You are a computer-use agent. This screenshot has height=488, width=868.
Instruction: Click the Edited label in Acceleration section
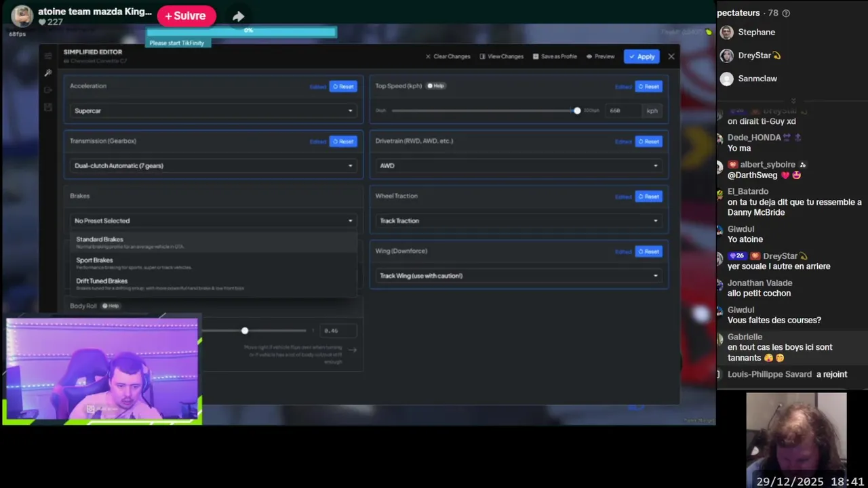click(317, 87)
